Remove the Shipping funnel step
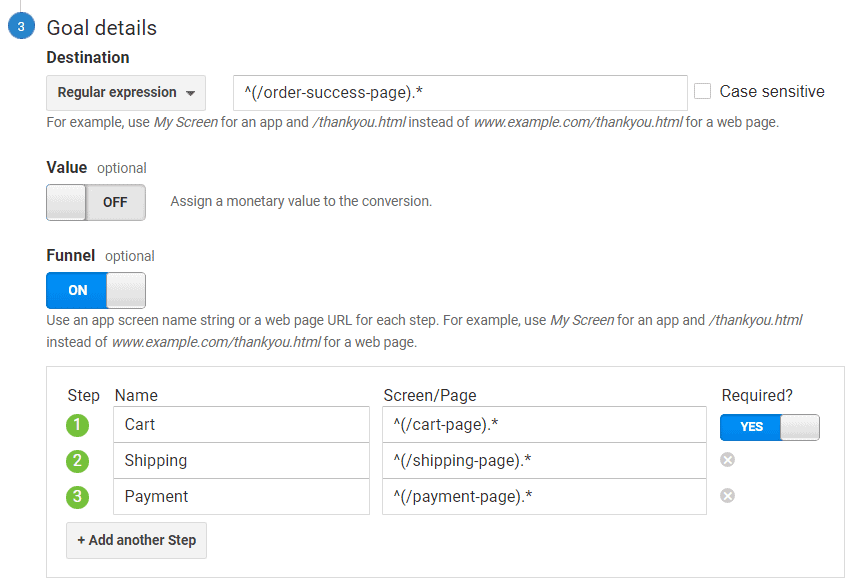This screenshot has width=856, height=587. coord(727,460)
